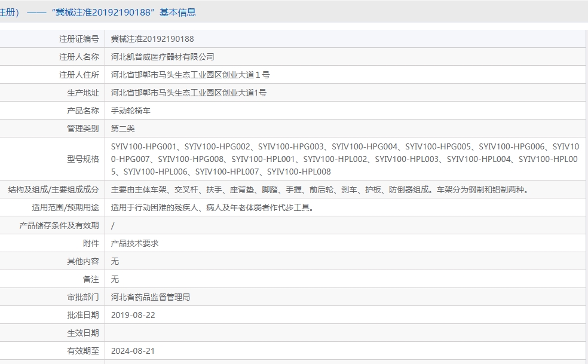Viewport: 588px width, 364px height.
Task: Click the approval date 2019-08-22
Action: (133, 315)
